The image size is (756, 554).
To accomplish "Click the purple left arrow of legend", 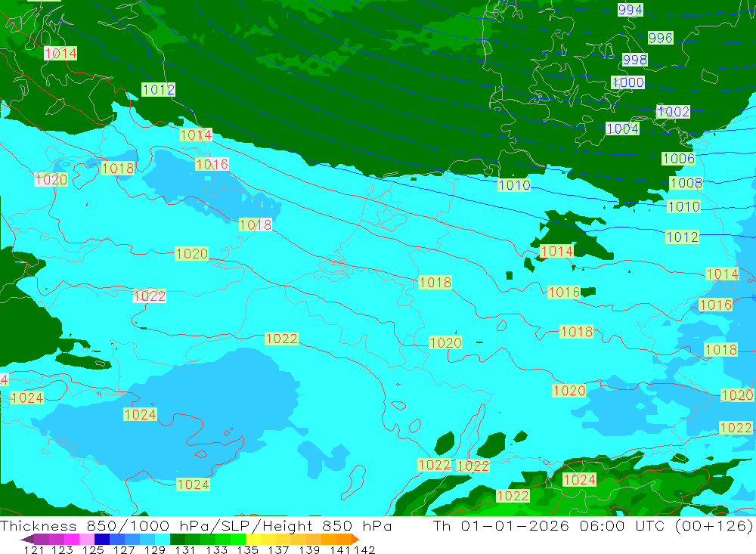I will point(27,539).
